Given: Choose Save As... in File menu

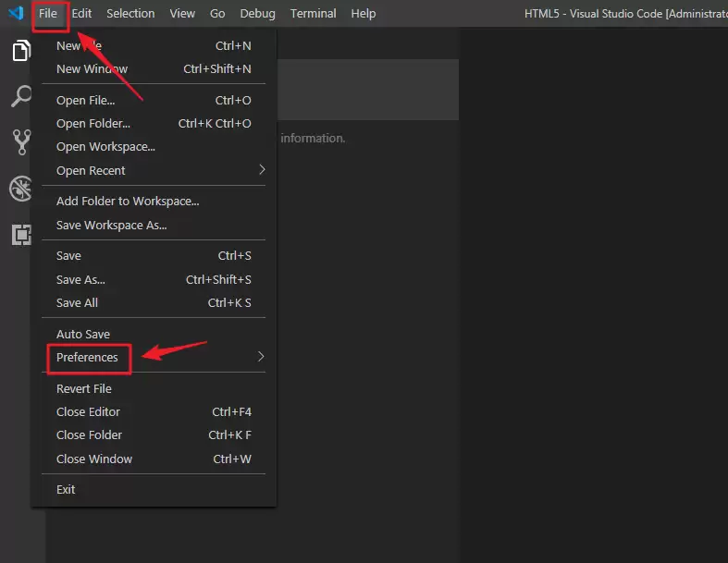Looking at the screenshot, I should tap(80, 279).
